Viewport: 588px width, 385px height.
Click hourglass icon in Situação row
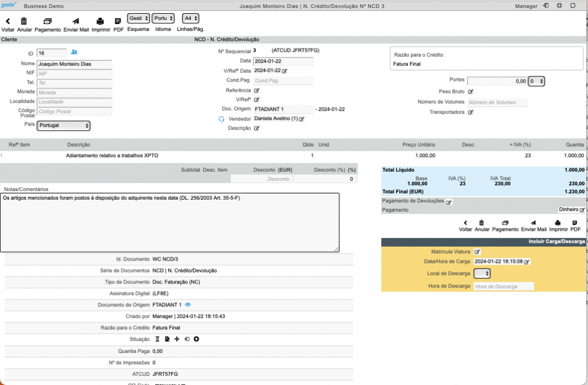pos(157,339)
